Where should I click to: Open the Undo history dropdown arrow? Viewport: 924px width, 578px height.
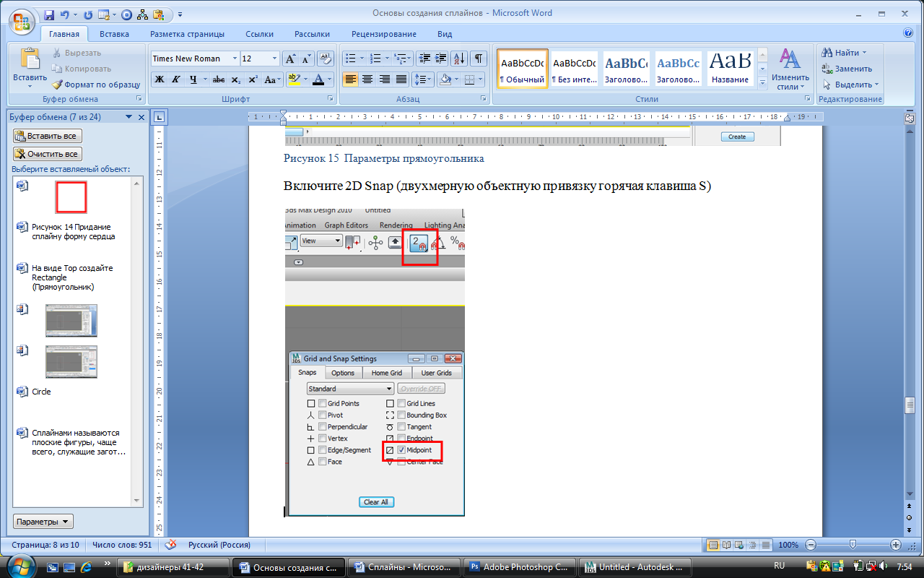tap(75, 14)
